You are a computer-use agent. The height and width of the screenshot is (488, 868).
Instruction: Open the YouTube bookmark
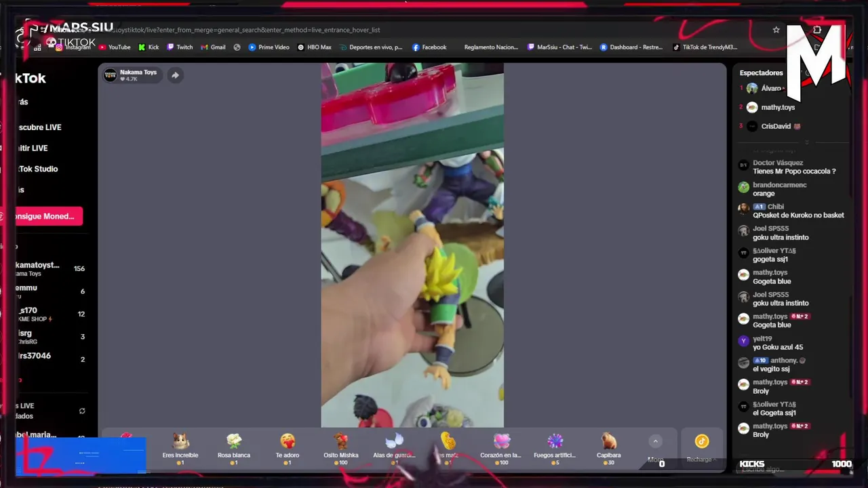pyautogui.click(x=115, y=47)
